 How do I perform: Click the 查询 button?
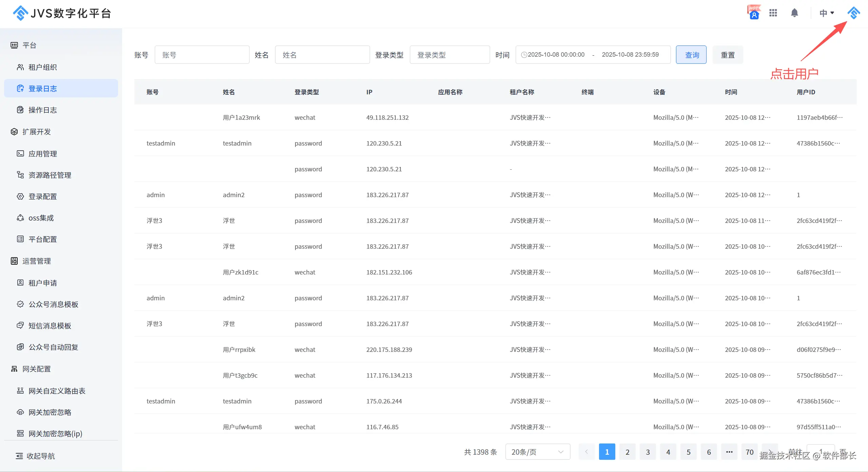(x=691, y=55)
